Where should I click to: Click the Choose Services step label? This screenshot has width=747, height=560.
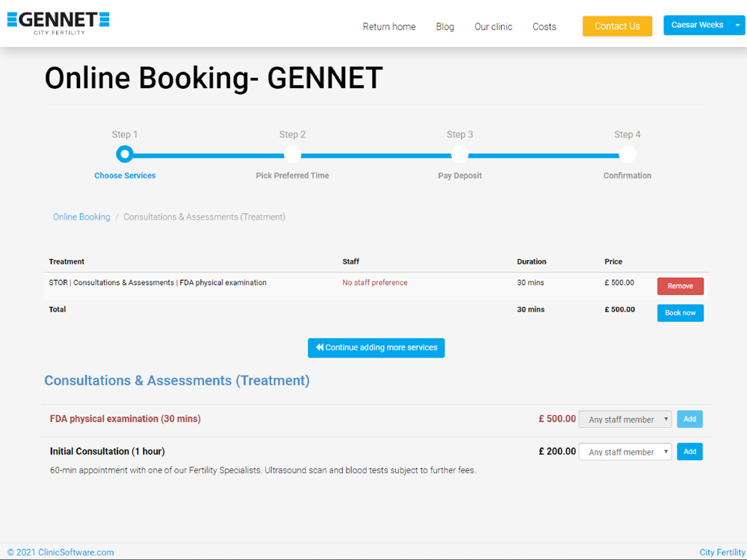(x=125, y=175)
